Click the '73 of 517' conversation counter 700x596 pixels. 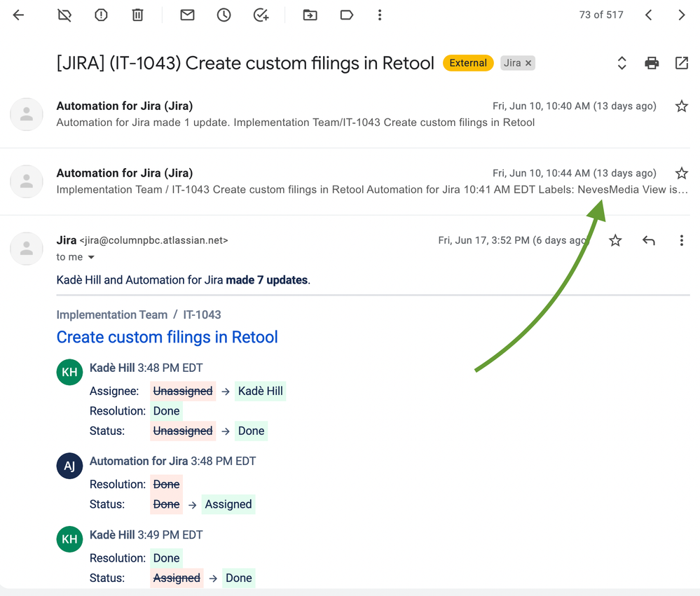601,15
